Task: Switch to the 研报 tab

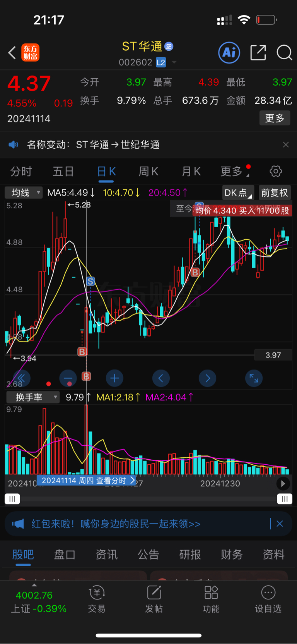Action: [190, 555]
